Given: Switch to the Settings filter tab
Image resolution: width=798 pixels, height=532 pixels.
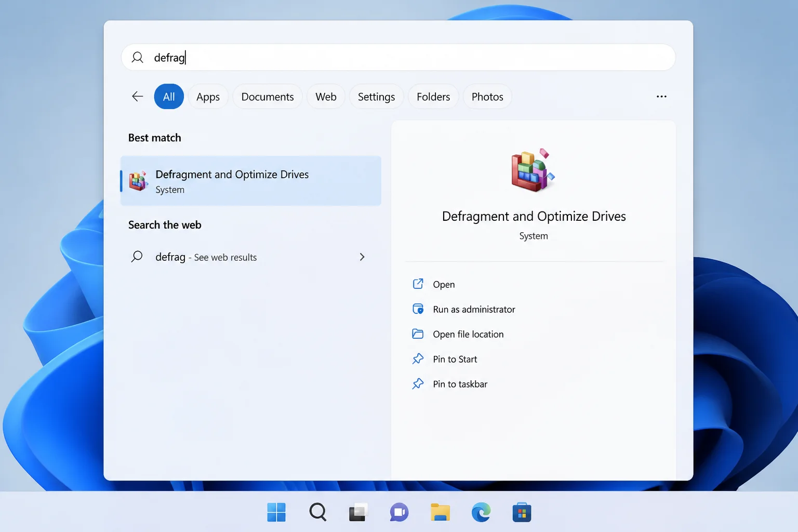Looking at the screenshot, I should 376,97.
